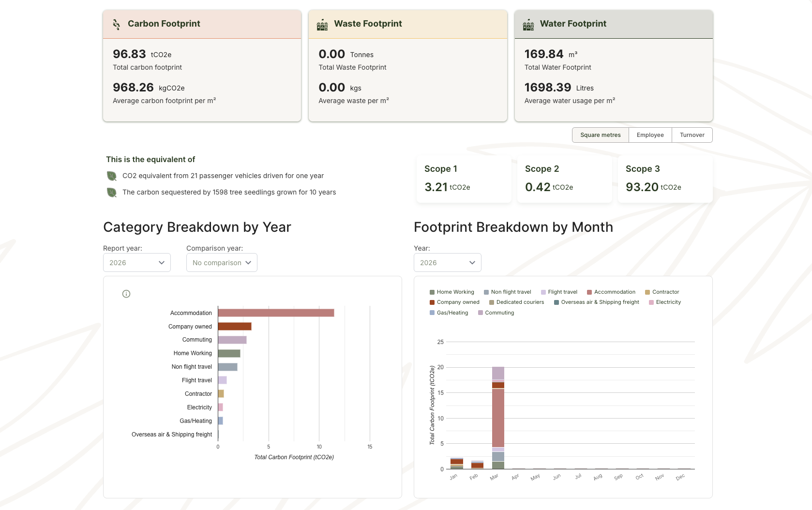Click the leaf icon beside tree seedlings equivalent
Viewport: 812px width, 510px height.
tap(112, 192)
